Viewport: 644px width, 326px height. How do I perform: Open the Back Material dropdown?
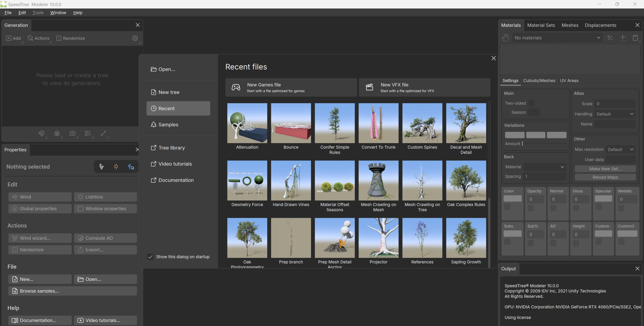tap(544, 167)
